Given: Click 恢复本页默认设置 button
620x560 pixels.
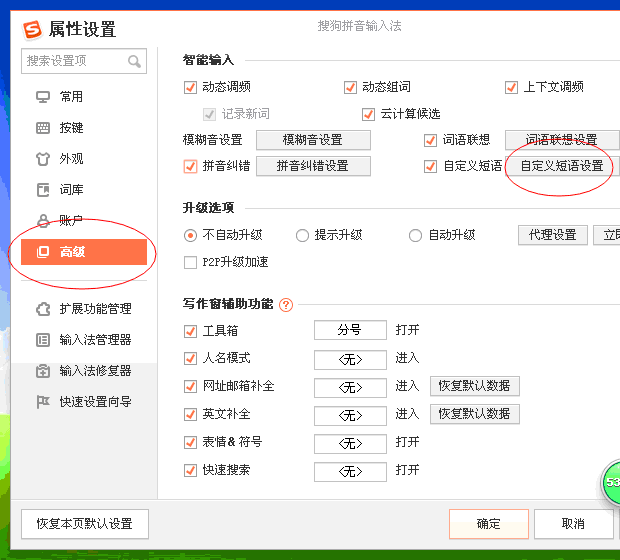Looking at the screenshot, I should click(85, 524).
